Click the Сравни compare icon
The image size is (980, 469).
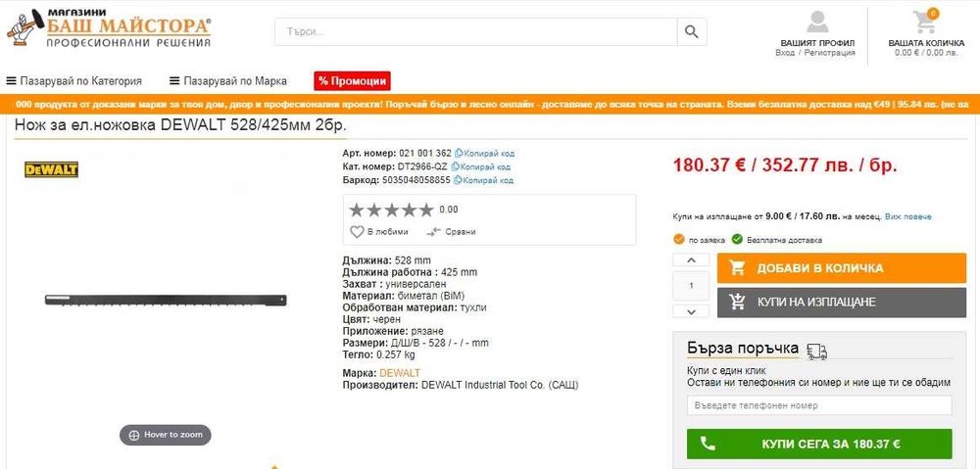434,232
